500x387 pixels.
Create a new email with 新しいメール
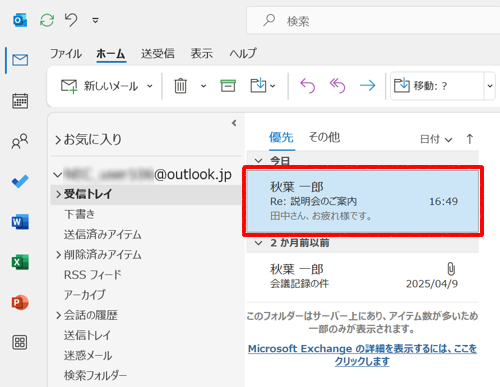click(99, 86)
